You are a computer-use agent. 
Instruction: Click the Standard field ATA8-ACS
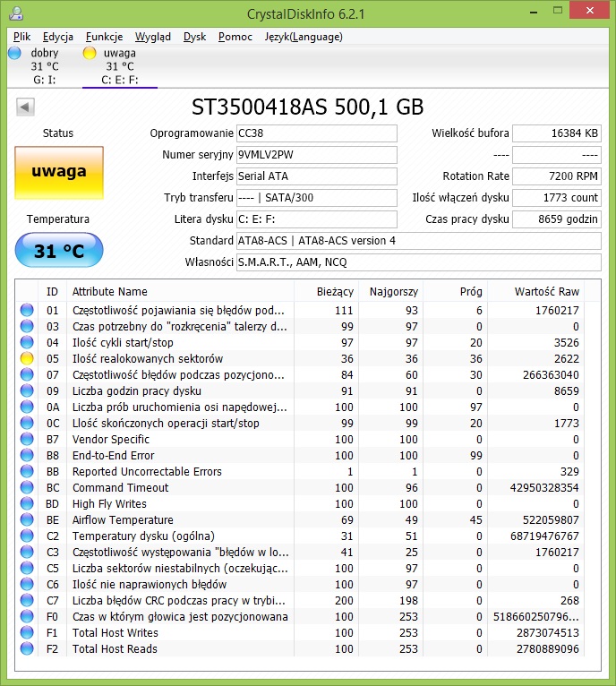(x=419, y=241)
